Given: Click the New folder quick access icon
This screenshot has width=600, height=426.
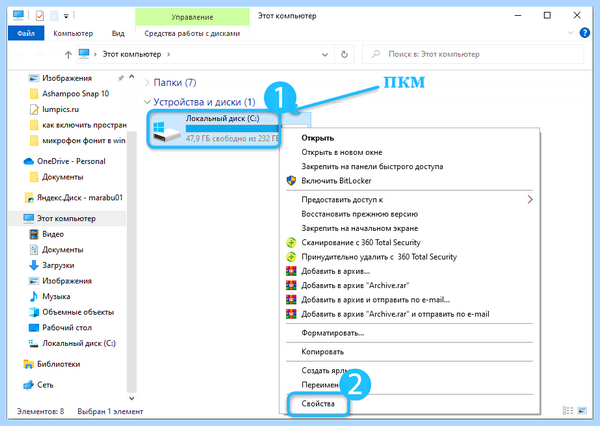Looking at the screenshot, I should click(54, 16).
